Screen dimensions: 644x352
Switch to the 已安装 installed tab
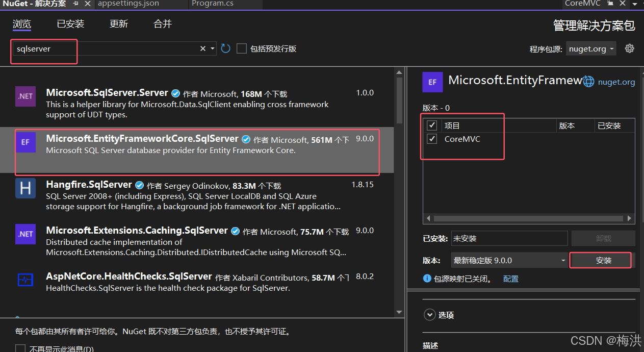click(70, 24)
